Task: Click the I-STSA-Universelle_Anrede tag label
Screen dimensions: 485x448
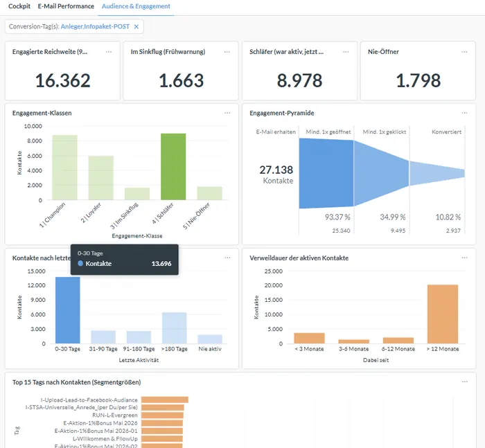Action: (x=81, y=407)
